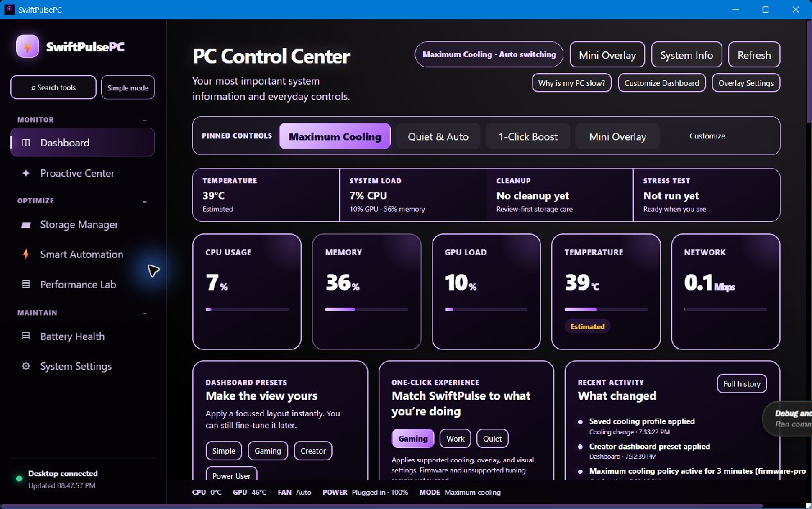This screenshot has height=509, width=812.
Task: Click the Storage Manager icon
Action: click(26, 225)
